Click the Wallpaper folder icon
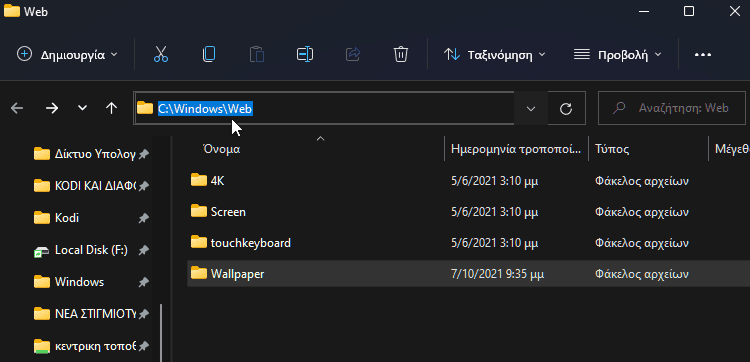This screenshot has width=750, height=362. [199, 274]
